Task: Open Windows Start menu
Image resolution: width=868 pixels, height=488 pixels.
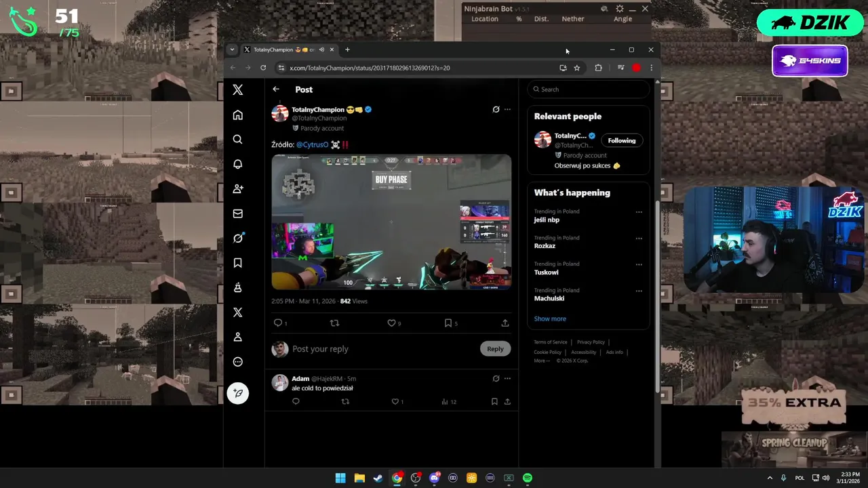Action: coord(340,478)
